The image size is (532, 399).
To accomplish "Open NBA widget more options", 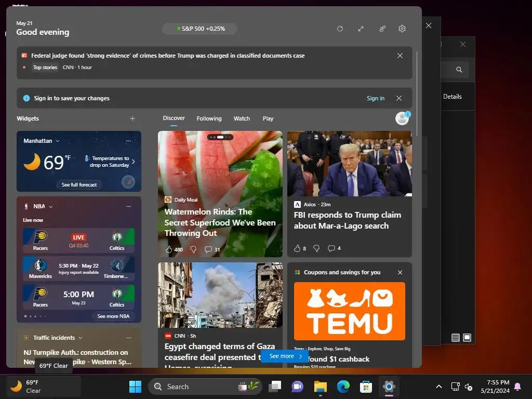I will tap(128, 206).
